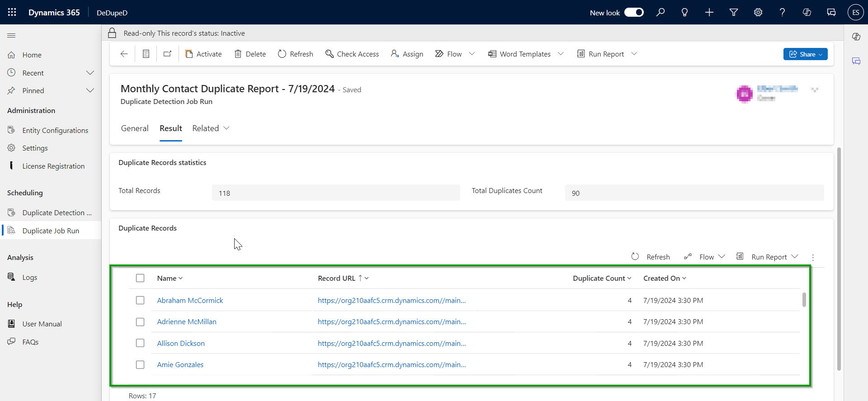The image size is (868, 401).
Task: Select the Amie Gonzales row checkbox
Action: click(x=140, y=364)
